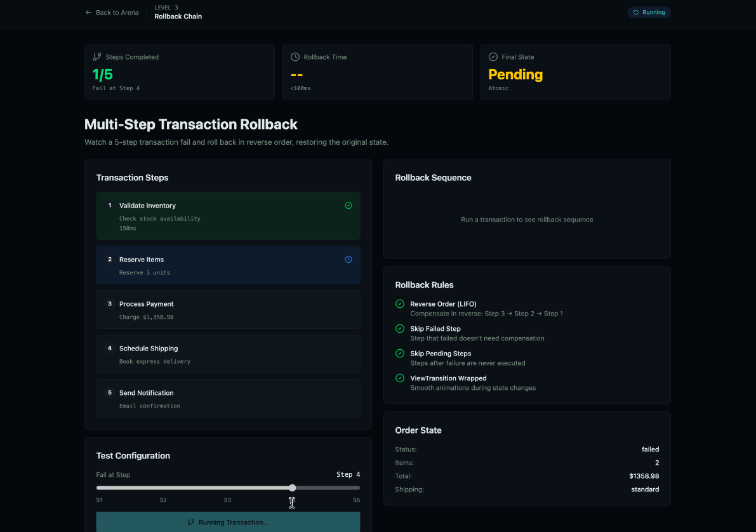
Task: Click the refresh icon in the Running badge
Action: pyautogui.click(x=636, y=13)
